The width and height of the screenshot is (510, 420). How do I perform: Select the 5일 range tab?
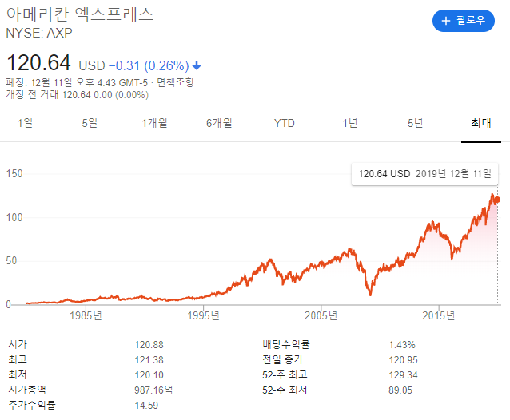point(90,123)
